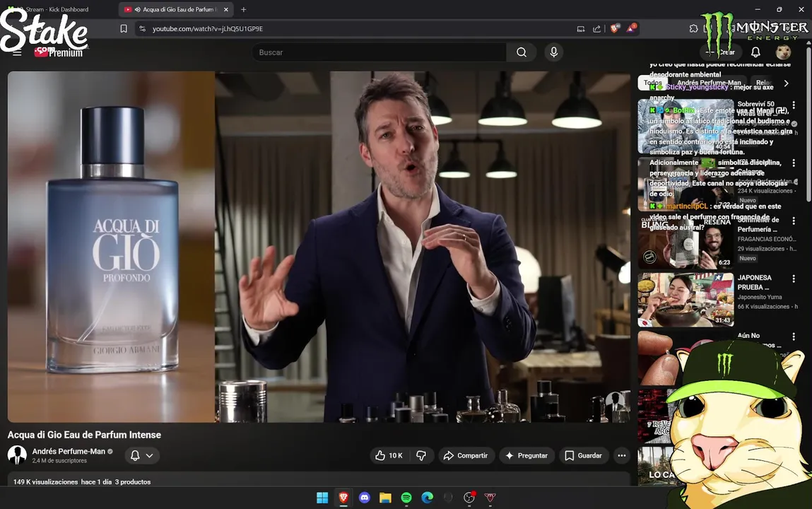Open the JAPONESA PRUEBA video thumbnail
Screen dimensions: 812x509
(x=686, y=299)
